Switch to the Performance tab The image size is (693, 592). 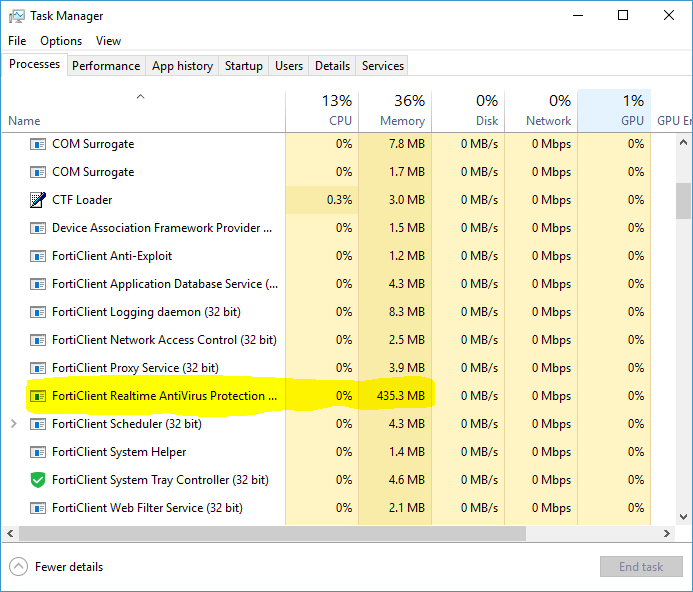point(106,66)
